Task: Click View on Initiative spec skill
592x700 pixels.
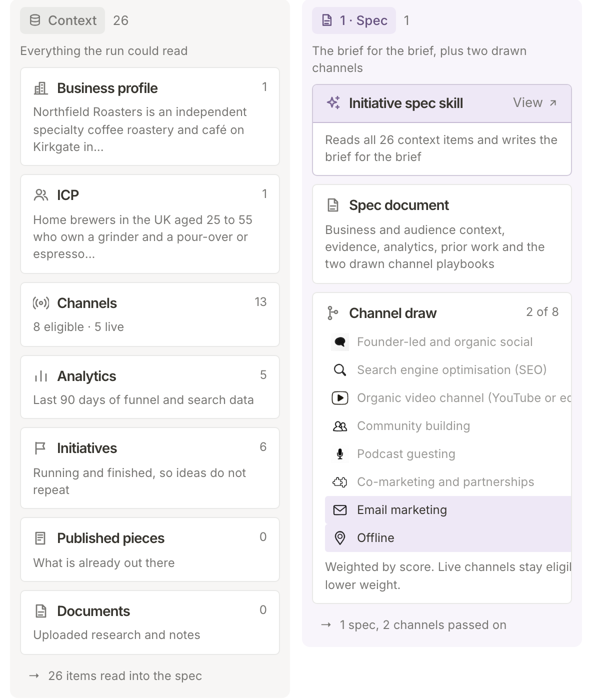Action: pyautogui.click(x=534, y=103)
